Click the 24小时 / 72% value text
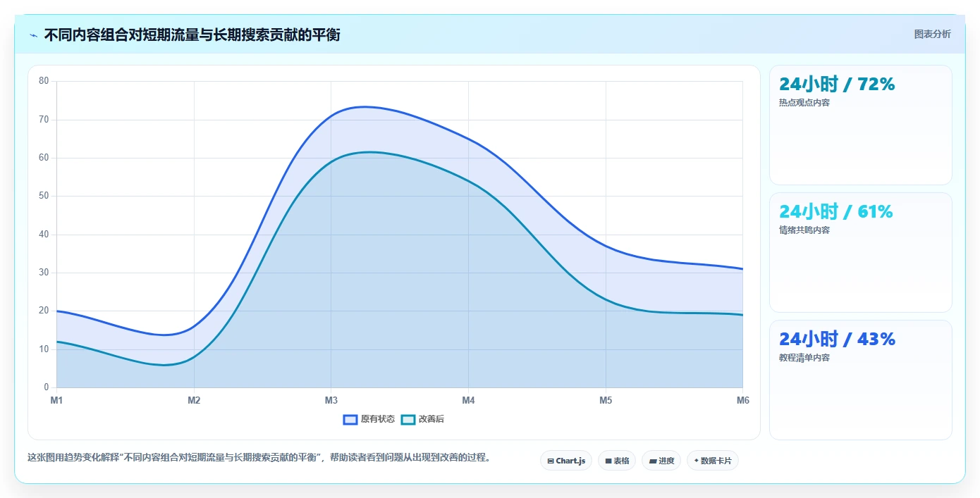 pyautogui.click(x=837, y=85)
